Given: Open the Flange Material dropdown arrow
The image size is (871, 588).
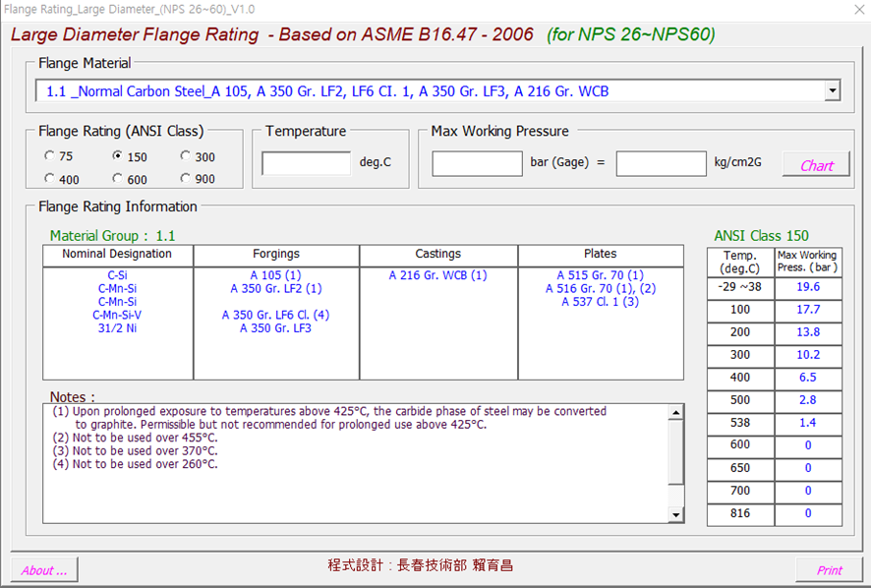Looking at the screenshot, I should 832,90.
